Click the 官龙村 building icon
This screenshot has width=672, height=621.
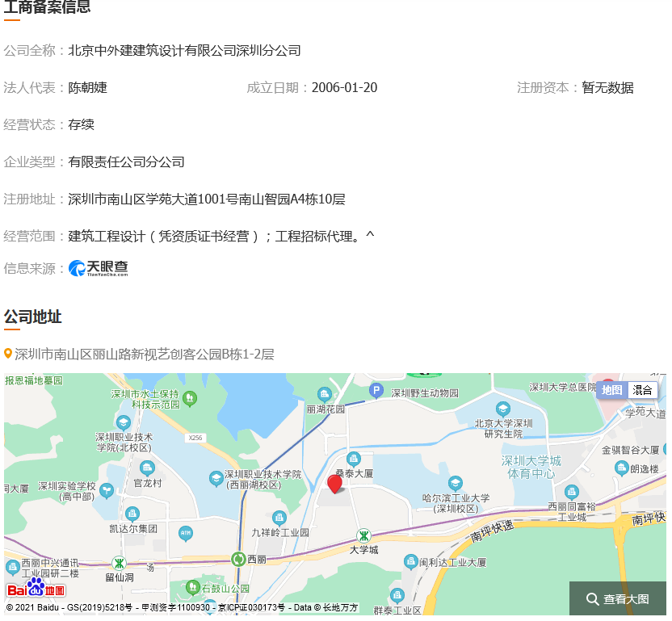[x=147, y=468]
